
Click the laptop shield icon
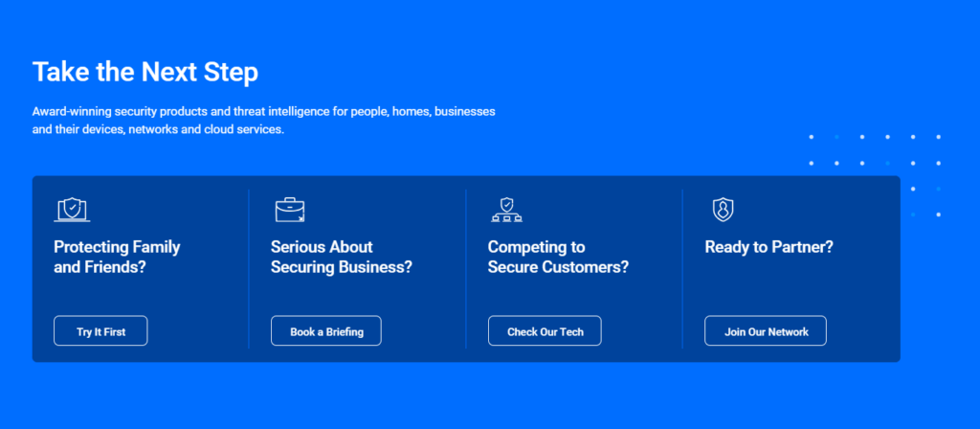click(x=72, y=210)
